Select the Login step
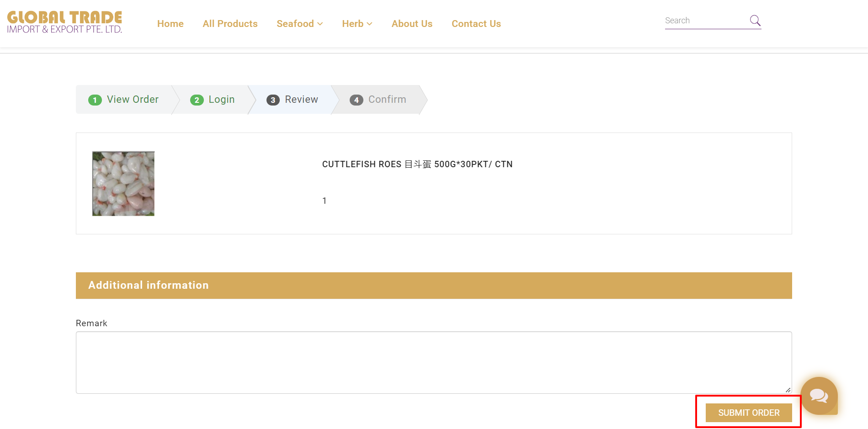Viewport: 868px width, 429px height. pyautogui.click(x=213, y=100)
